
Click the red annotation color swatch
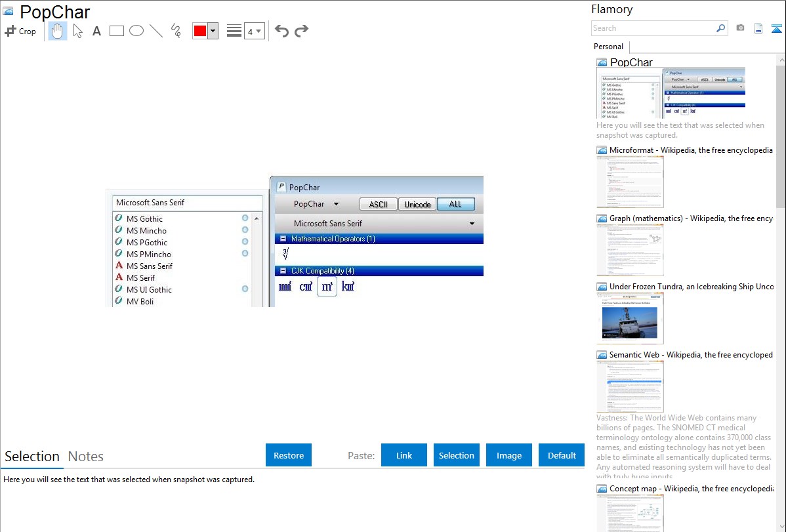[200, 31]
